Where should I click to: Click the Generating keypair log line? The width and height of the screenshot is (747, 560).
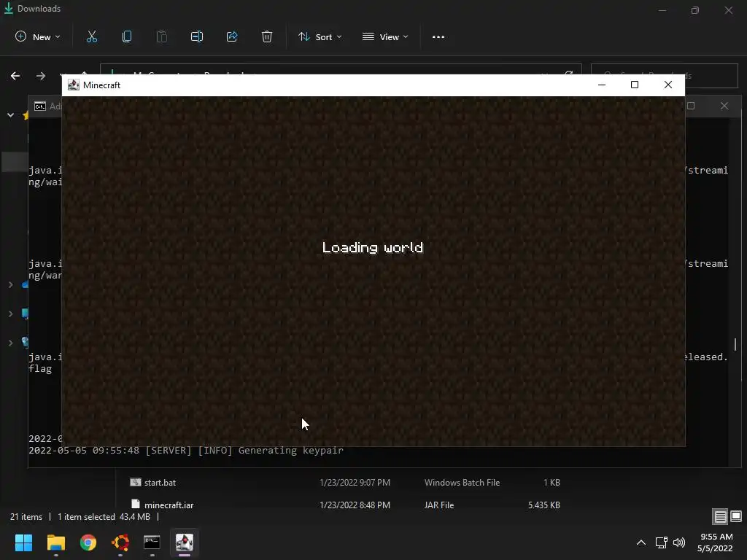point(186,451)
